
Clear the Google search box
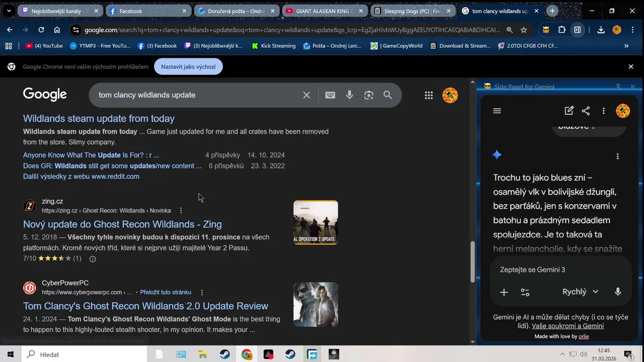click(x=306, y=95)
